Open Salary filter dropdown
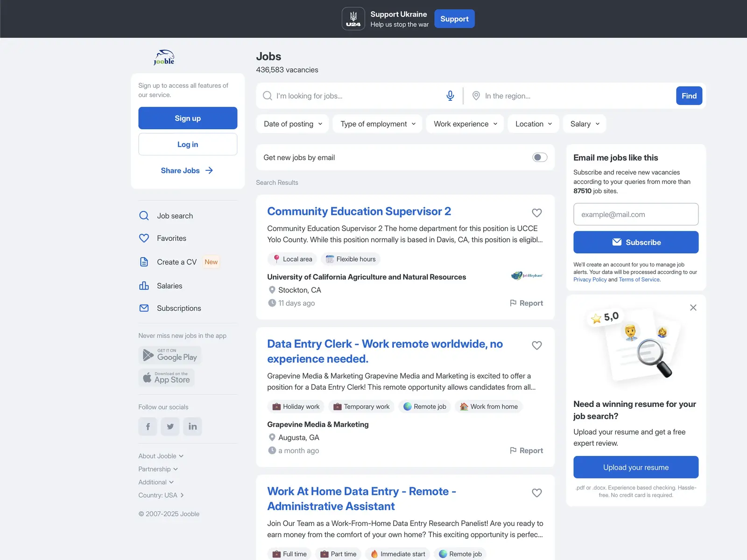This screenshot has height=560, width=747. [585, 124]
